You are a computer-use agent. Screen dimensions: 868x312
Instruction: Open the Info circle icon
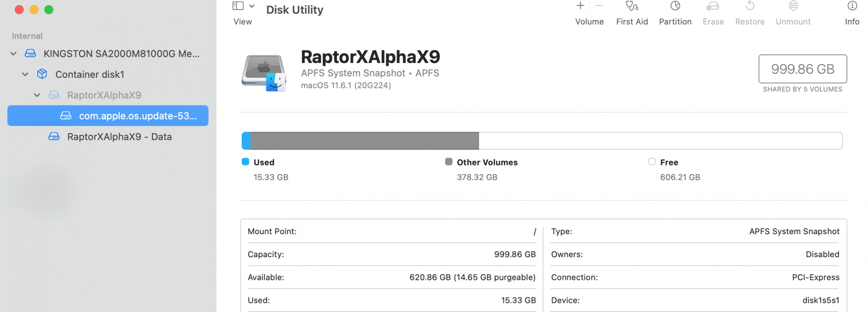click(852, 6)
